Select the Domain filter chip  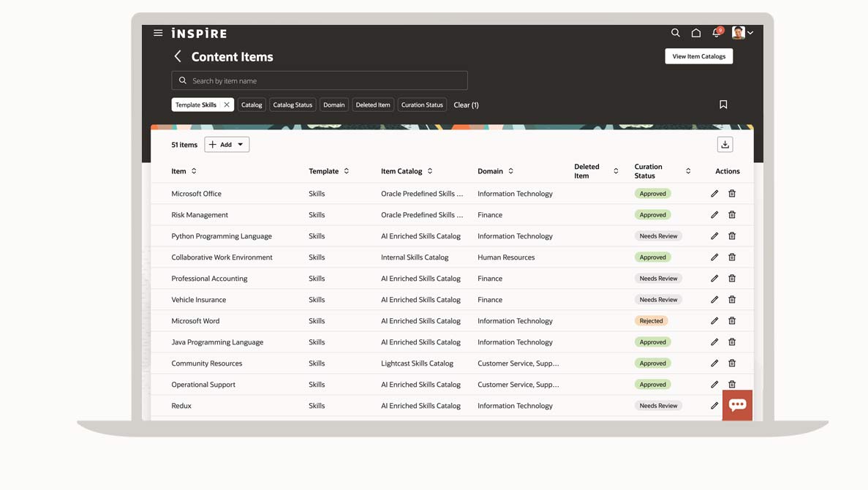tap(333, 105)
